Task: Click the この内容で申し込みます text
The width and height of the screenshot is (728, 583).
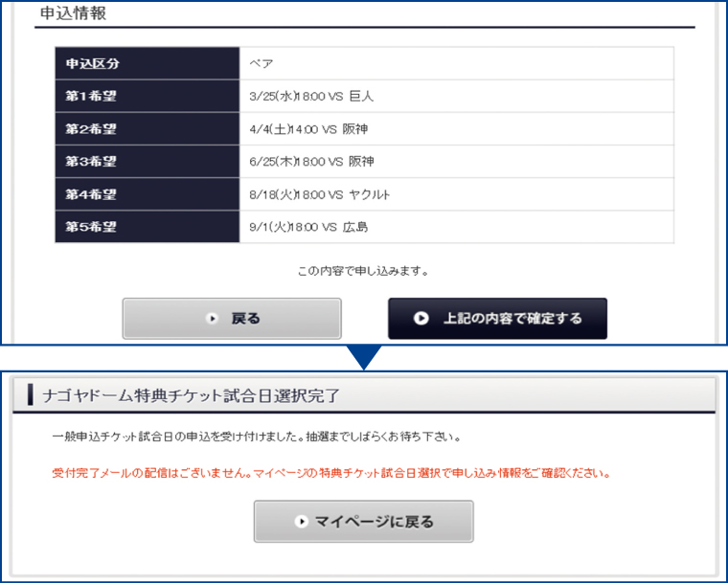Action: (363, 271)
